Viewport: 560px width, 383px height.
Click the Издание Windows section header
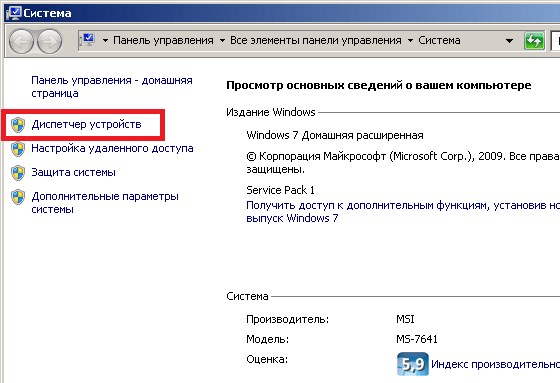click(271, 112)
